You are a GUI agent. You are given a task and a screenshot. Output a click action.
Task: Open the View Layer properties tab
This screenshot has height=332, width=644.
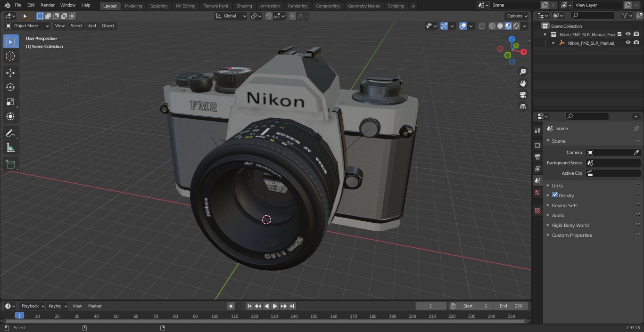click(537, 169)
